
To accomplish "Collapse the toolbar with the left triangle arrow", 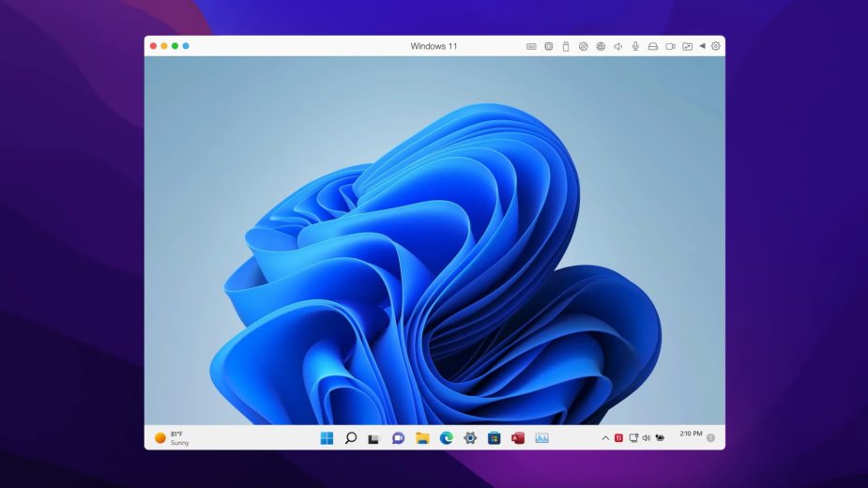I will [702, 46].
